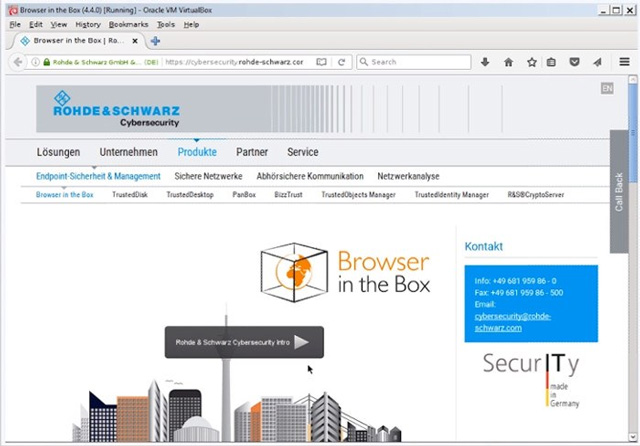Open the hamburger menu icon
This screenshot has width=640, height=446.
(624, 62)
